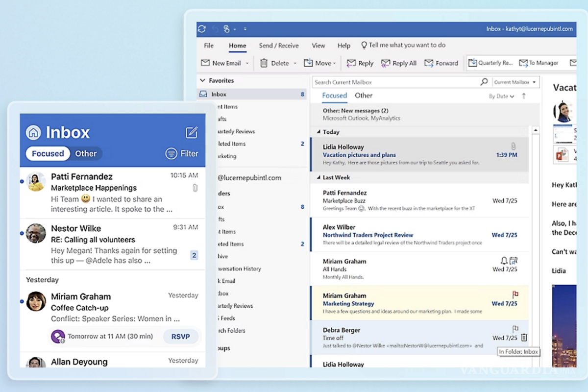Open the By Date sort dropdown

coord(501,96)
